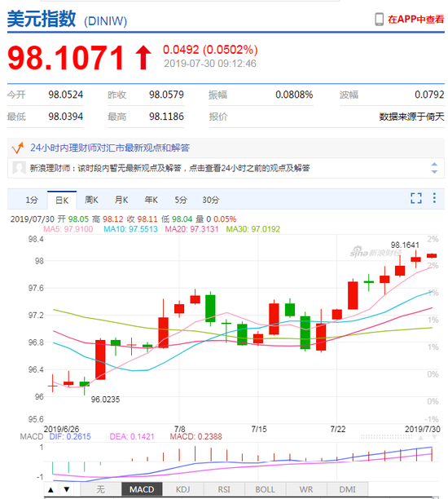The image size is (448, 499).
Task: Switch chart to 1分 view
Action: tap(32, 200)
